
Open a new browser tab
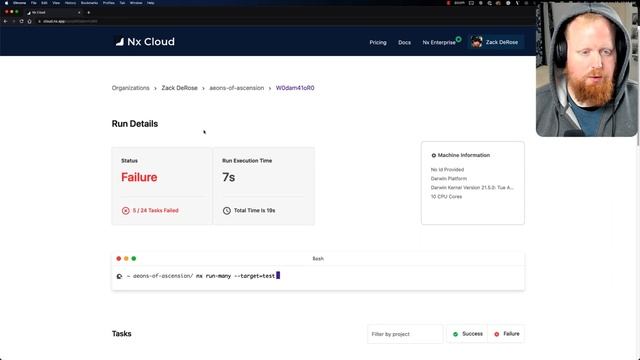tap(89, 13)
